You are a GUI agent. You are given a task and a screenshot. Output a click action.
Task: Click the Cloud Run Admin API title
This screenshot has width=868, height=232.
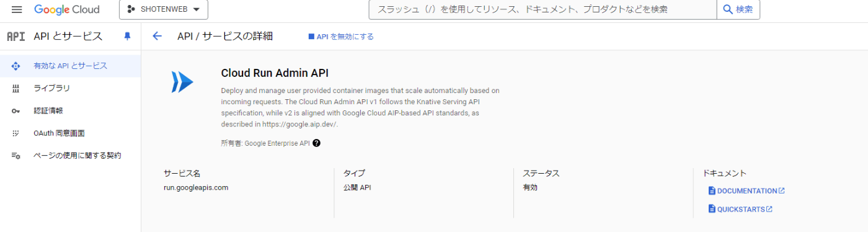tap(275, 73)
